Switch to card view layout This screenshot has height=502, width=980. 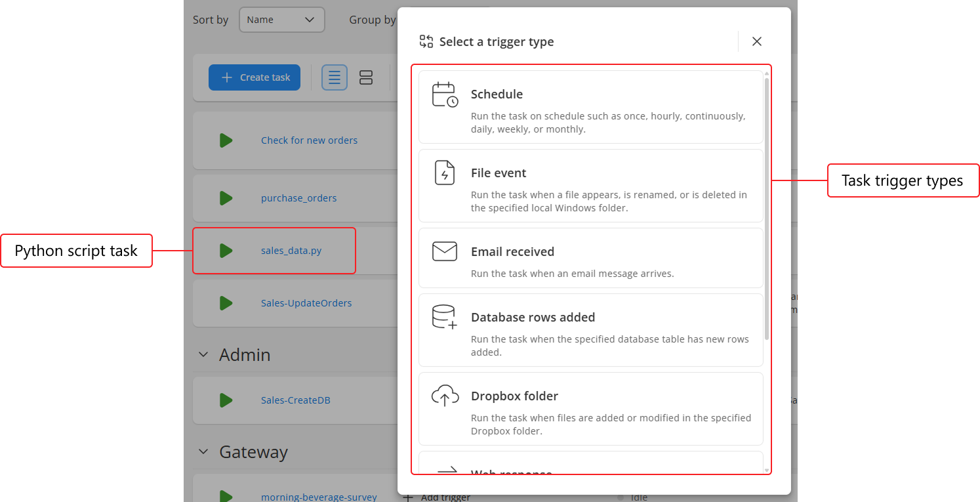366,77
